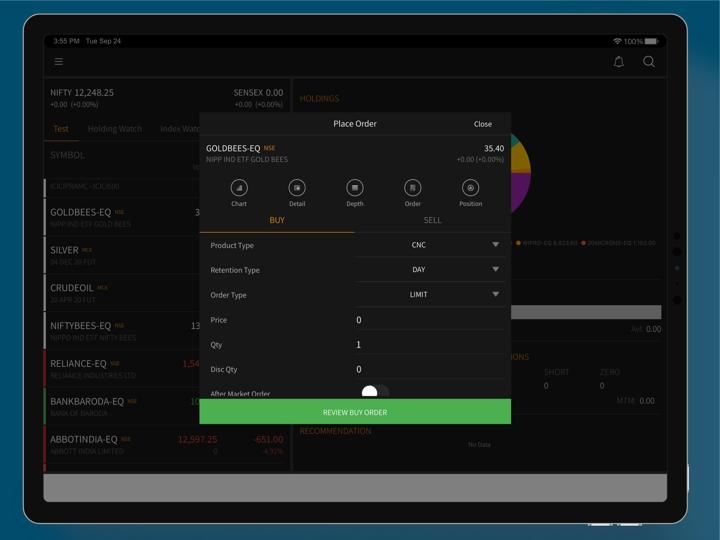Click the Price input field

click(x=430, y=320)
